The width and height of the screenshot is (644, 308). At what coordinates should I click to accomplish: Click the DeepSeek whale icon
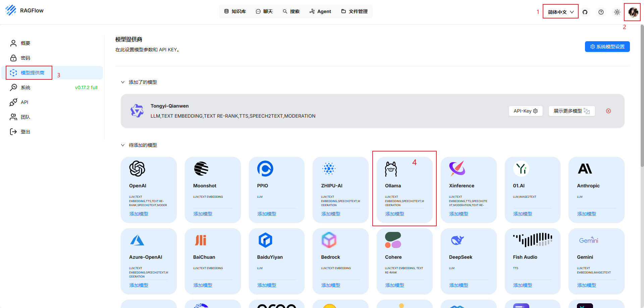click(x=457, y=240)
